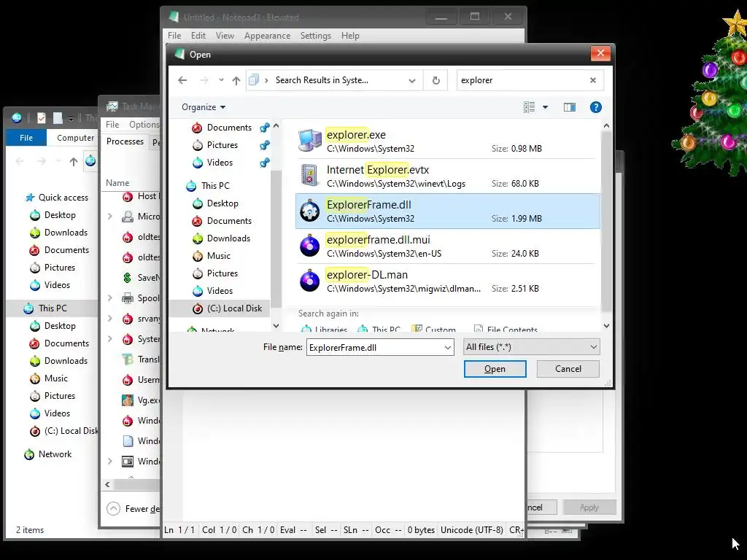Click the Back arrow in Open dialog
Viewport: 747px width, 560px height.
[182, 80]
